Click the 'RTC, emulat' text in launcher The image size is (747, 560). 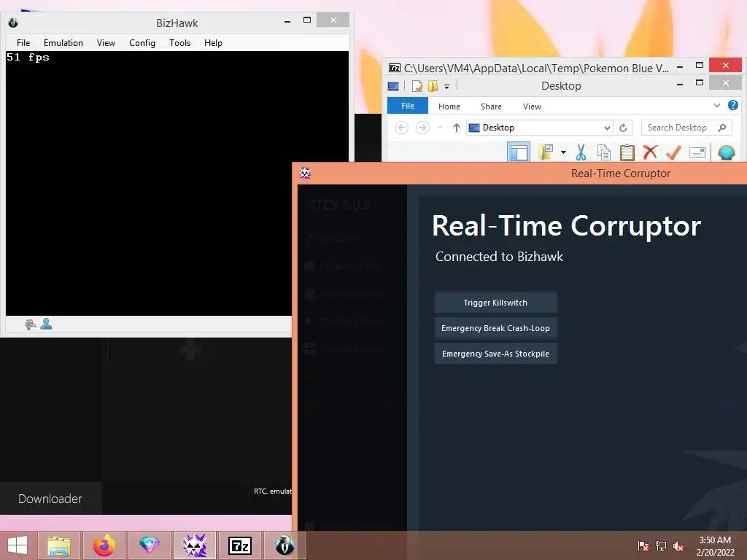(x=273, y=491)
